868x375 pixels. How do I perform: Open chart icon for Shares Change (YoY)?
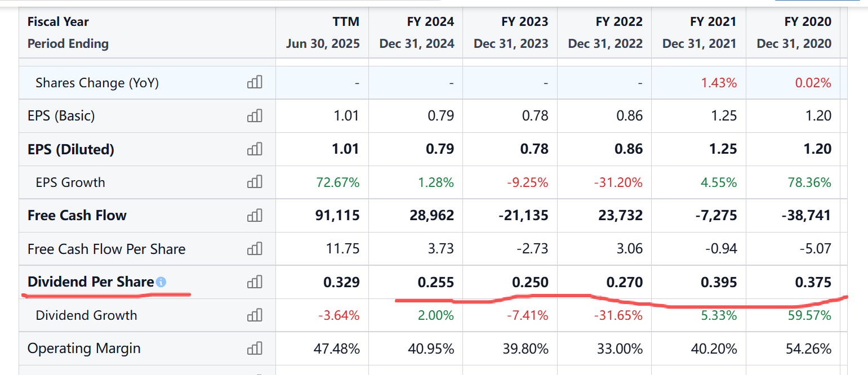tap(255, 83)
